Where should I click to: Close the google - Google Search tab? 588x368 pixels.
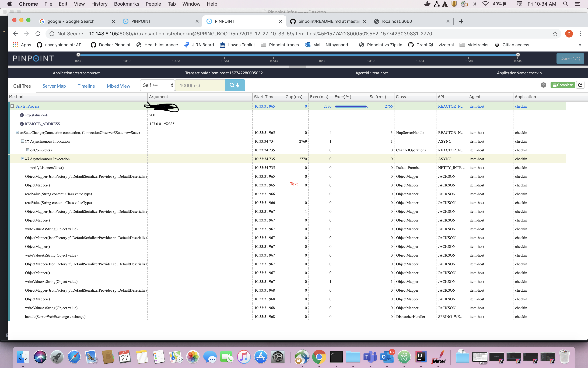[x=113, y=21]
